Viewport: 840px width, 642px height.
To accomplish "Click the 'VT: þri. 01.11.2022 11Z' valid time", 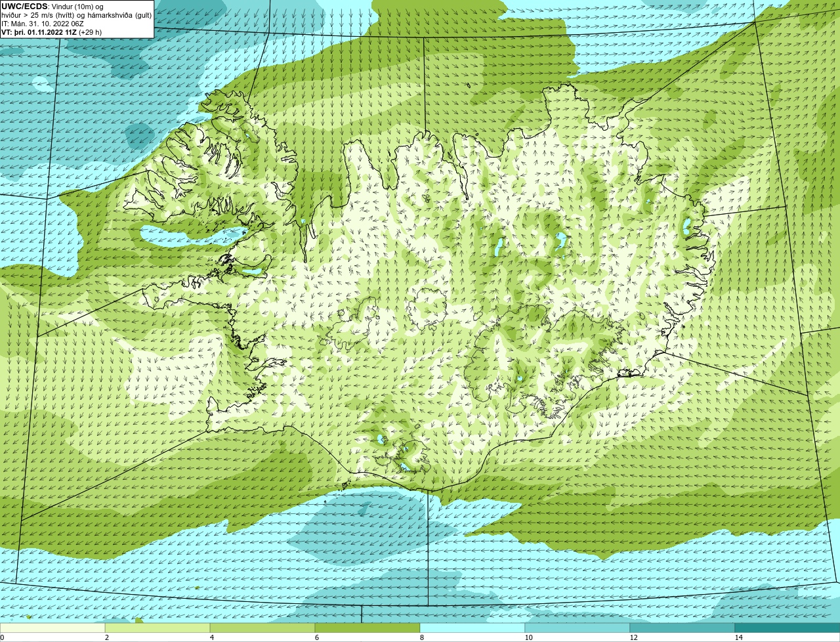I will pos(39,32).
